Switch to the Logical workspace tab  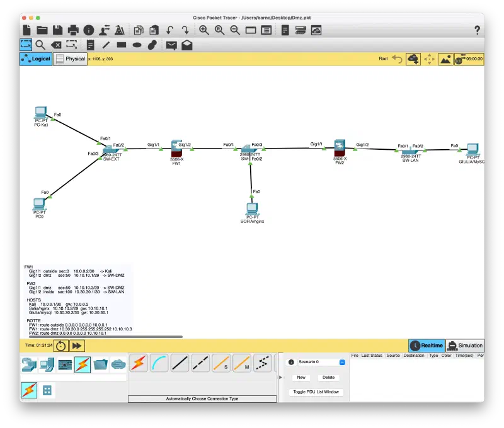36,59
